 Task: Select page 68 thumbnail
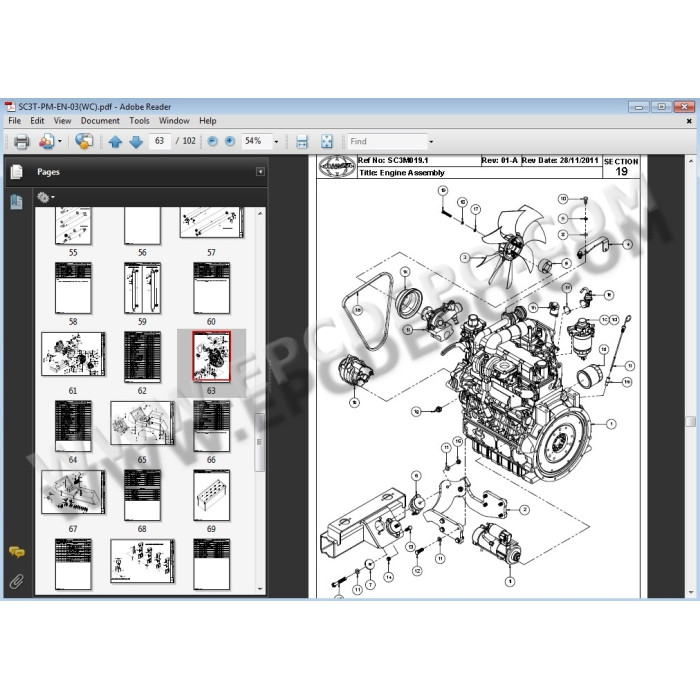point(142,495)
